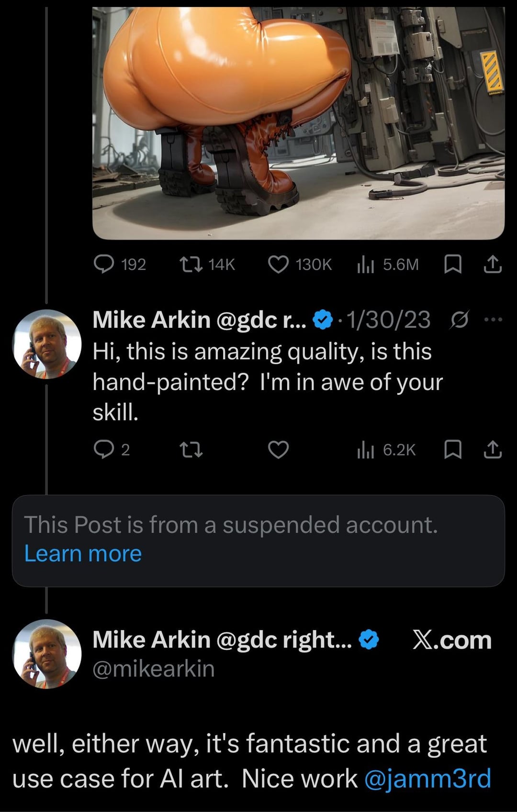This screenshot has width=517, height=812.
Task: Reply to the "hand-painted?" comment
Action: coord(103,450)
